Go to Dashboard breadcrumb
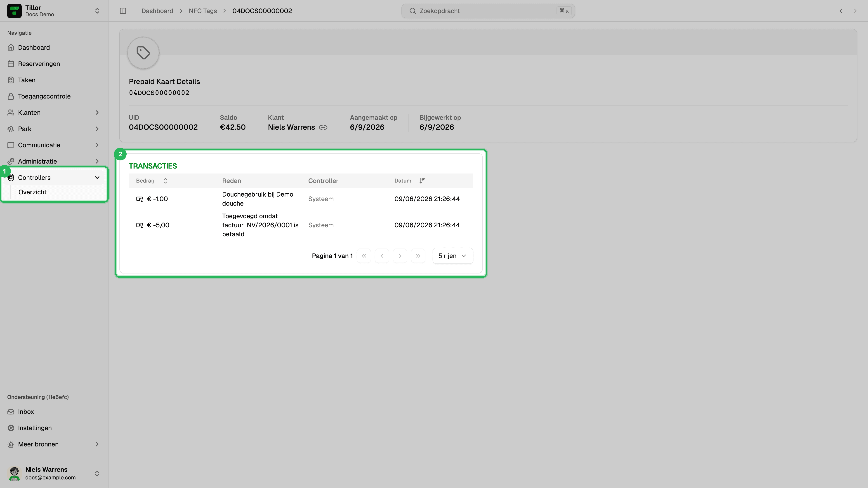 point(157,11)
